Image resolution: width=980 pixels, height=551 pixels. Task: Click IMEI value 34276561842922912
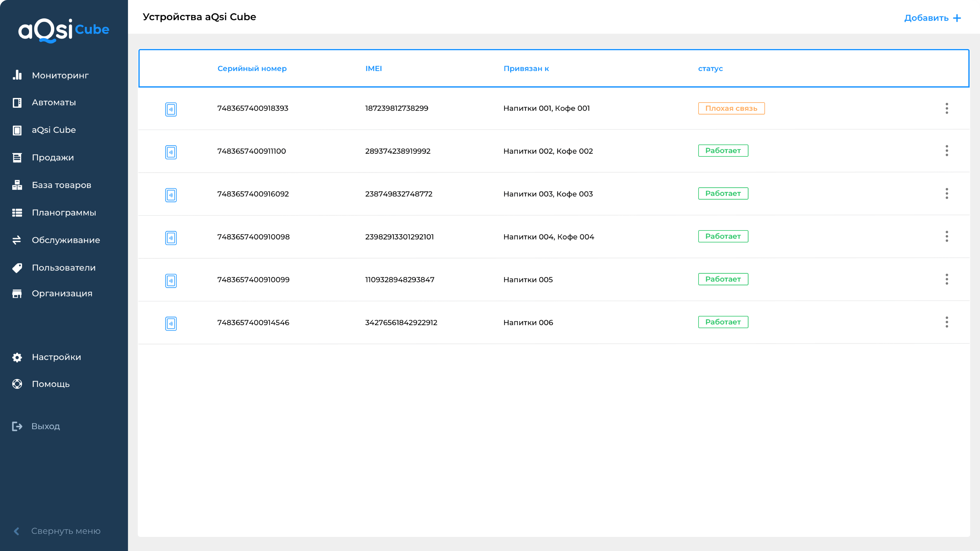pos(401,323)
